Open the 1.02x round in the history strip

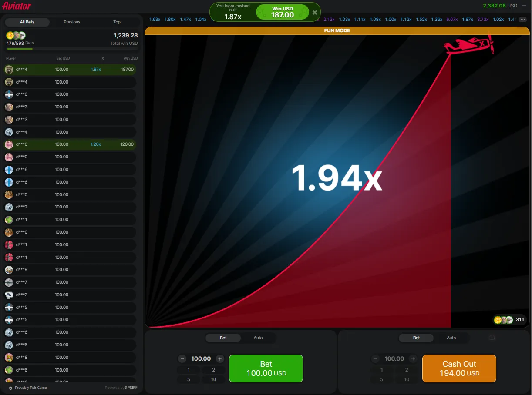pyautogui.click(x=498, y=20)
